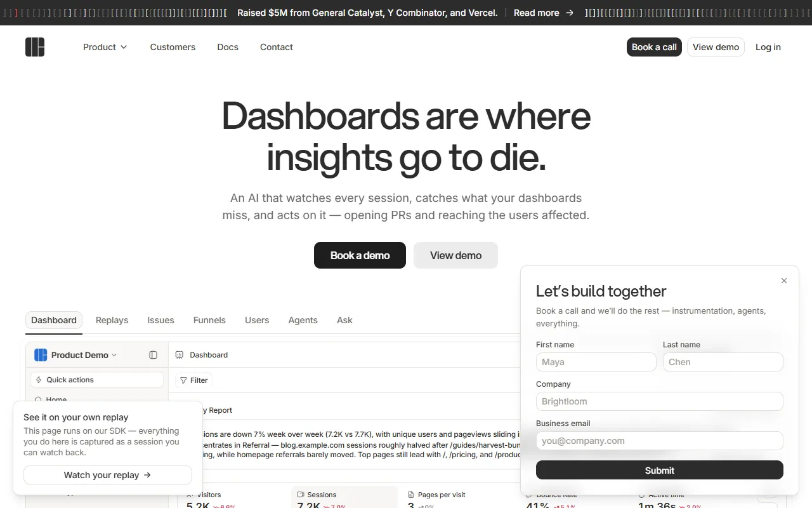Click the Filter button in the dashboard
Viewport: 812px width, 508px height.
coord(193,380)
